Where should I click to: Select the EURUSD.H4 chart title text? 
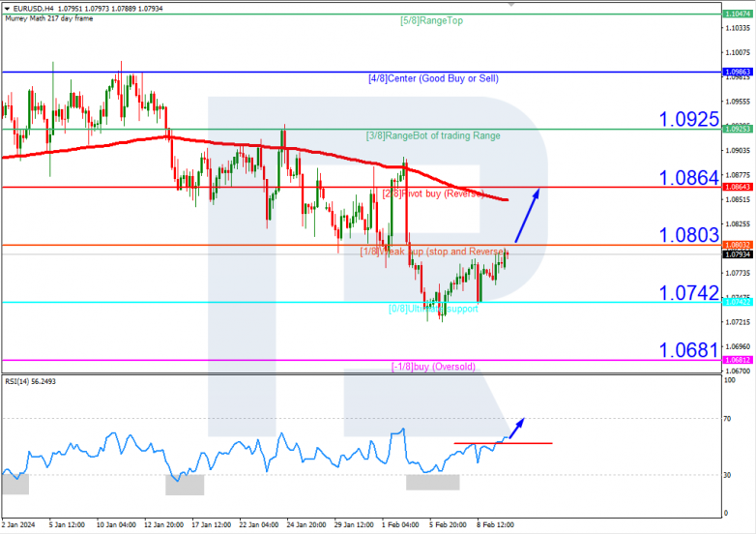(34, 9)
